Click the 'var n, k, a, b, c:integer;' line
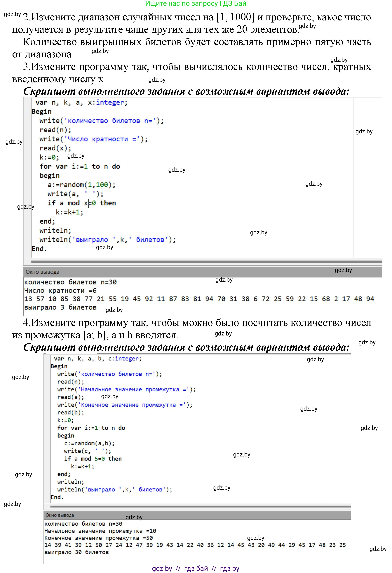This screenshot has height=573, width=392. 97,359
